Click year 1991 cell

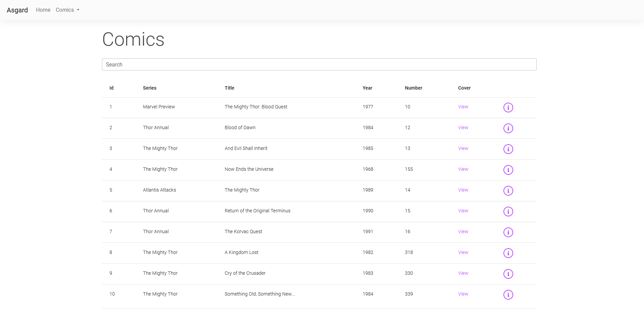pos(368,231)
